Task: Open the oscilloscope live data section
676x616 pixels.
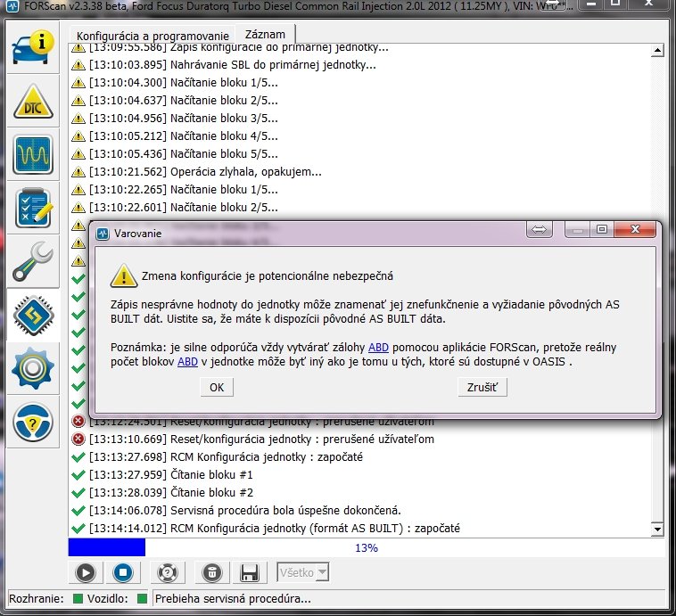Action: 34,154
